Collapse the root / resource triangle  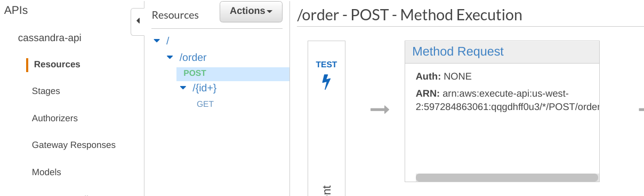156,41
